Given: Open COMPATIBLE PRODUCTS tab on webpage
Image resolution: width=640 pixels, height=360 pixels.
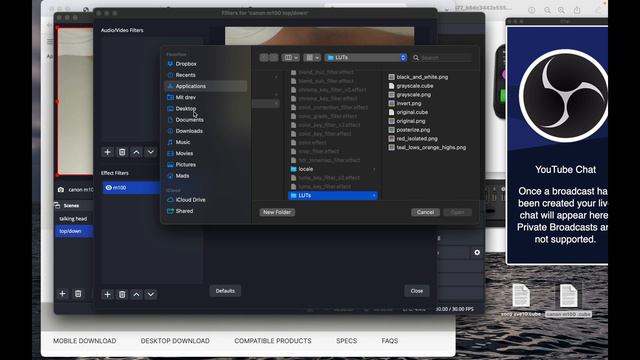Looking at the screenshot, I should pos(273,341).
